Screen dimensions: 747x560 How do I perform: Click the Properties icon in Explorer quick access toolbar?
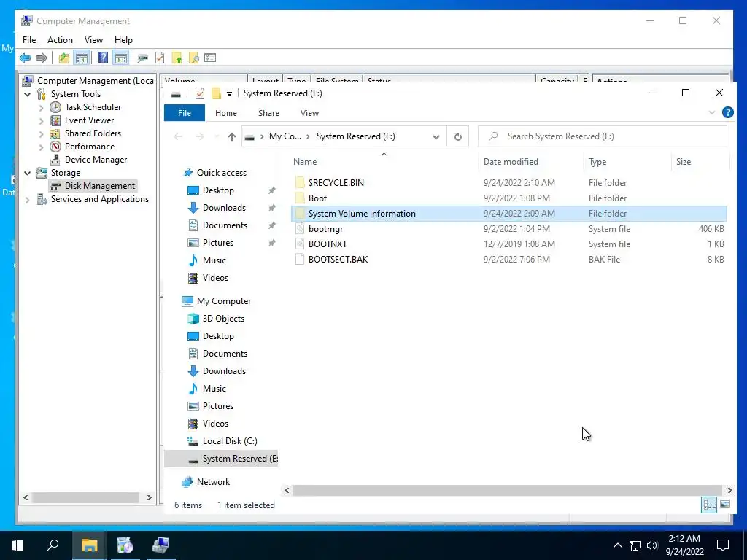pos(200,93)
